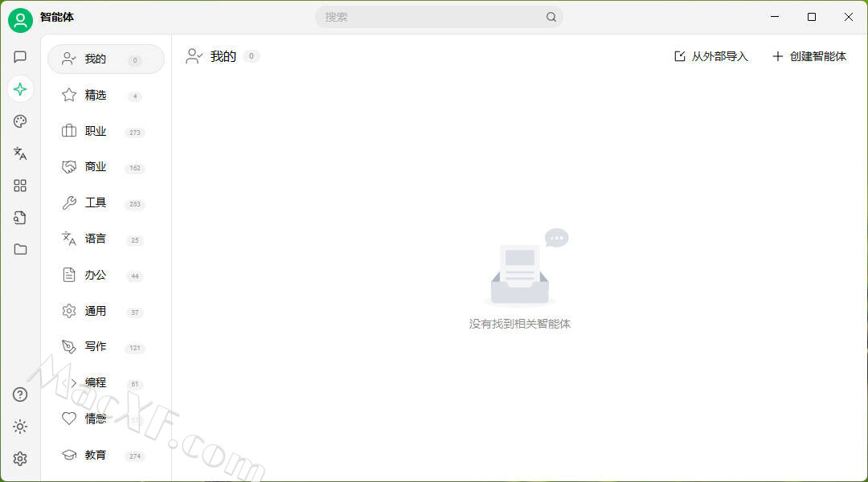
Task: Click the star icon beside 精选
Action: pos(69,95)
